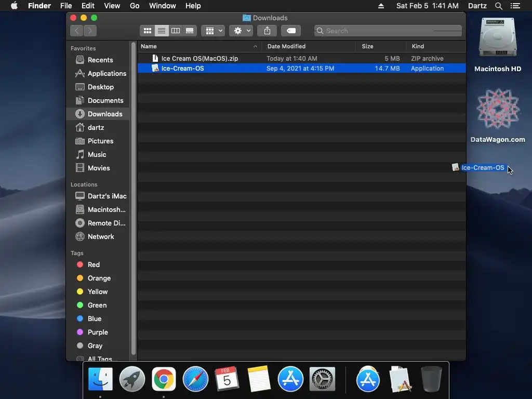Open the Finder menu in menu bar
The height and width of the screenshot is (399, 532).
point(39,6)
